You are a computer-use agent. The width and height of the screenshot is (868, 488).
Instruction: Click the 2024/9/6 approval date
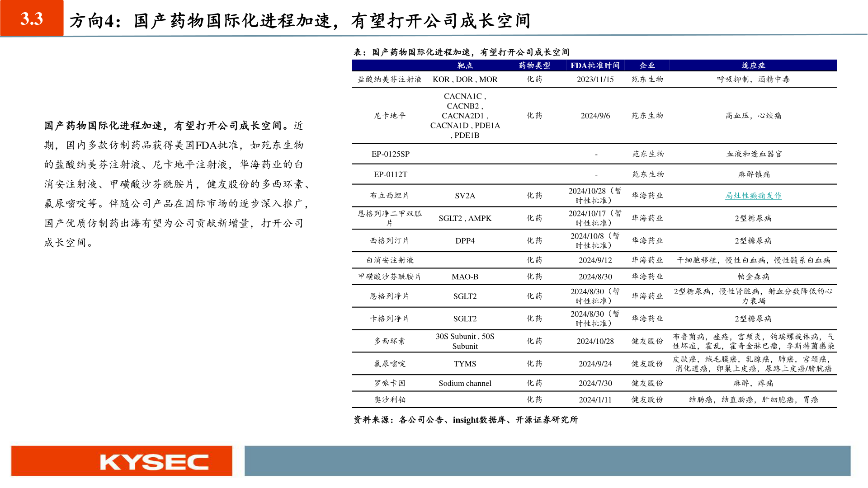click(595, 116)
